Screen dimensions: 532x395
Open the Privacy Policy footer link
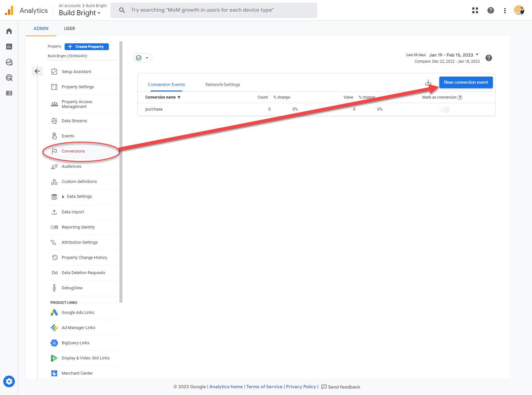coord(301,387)
